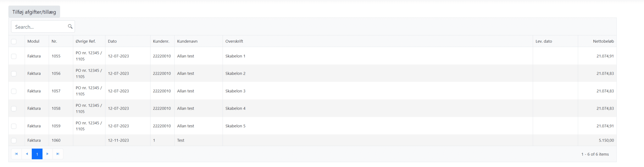Click the Tilføj afgifter/tillæg button

pyautogui.click(x=34, y=12)
